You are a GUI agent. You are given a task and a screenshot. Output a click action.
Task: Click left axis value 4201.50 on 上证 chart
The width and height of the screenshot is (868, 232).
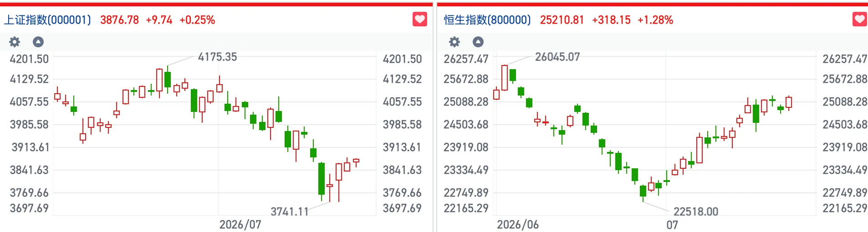pos(29,59)
